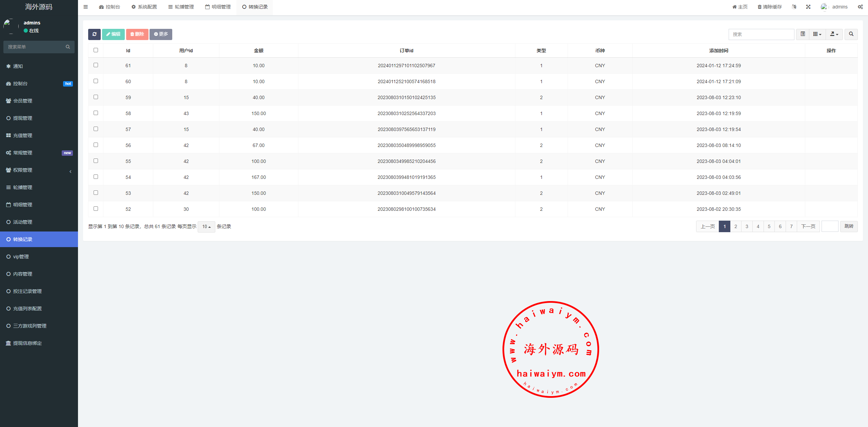Expand the 权限管理 sidebar menu
The image size is (868, 427).
(x=23, y=170)
